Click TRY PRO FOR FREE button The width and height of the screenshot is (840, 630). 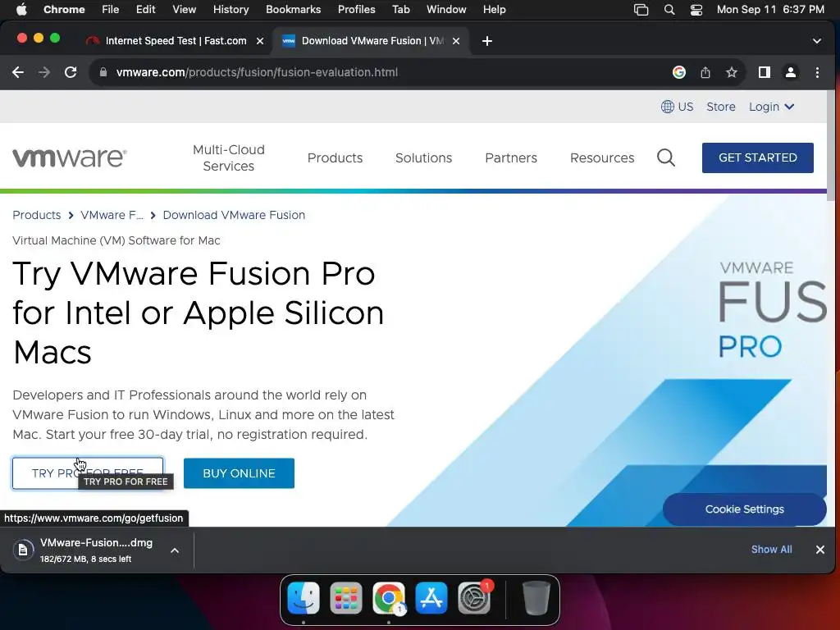pos(88,473)
